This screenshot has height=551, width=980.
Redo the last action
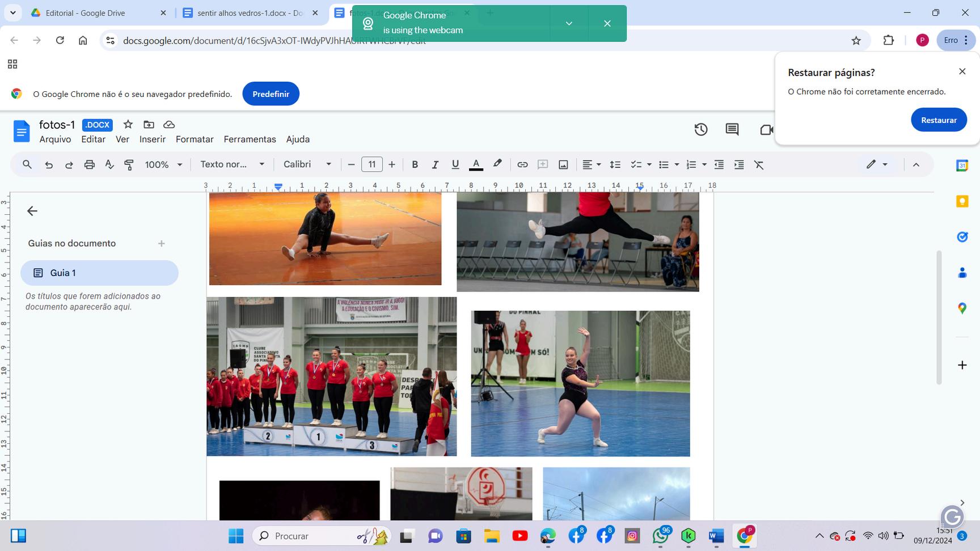(x=69, y=164)
